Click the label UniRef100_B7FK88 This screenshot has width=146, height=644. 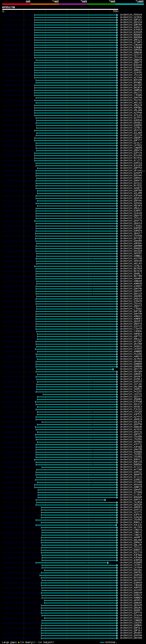[x=131, y=402]
